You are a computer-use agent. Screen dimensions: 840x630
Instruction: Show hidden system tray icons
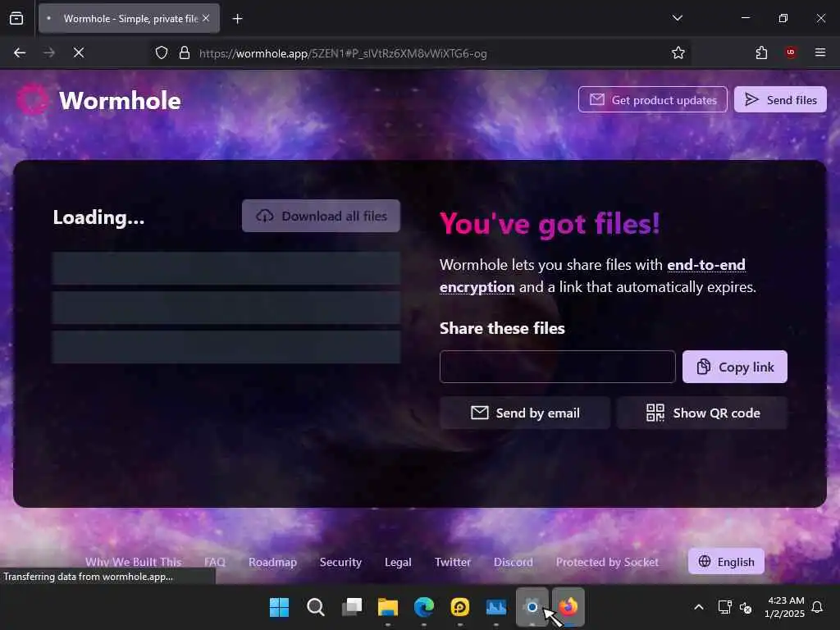click(699, 607)
